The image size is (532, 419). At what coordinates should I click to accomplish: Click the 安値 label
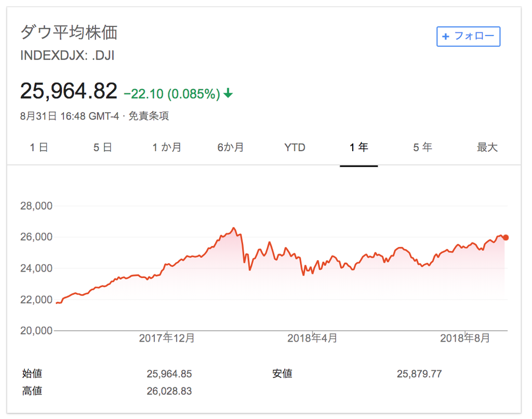pos(282,374)
